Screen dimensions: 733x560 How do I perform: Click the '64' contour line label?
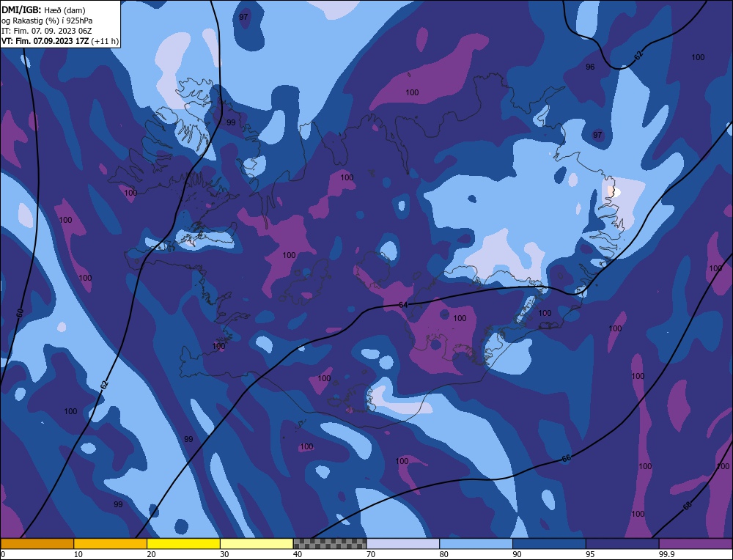(403, 305)
